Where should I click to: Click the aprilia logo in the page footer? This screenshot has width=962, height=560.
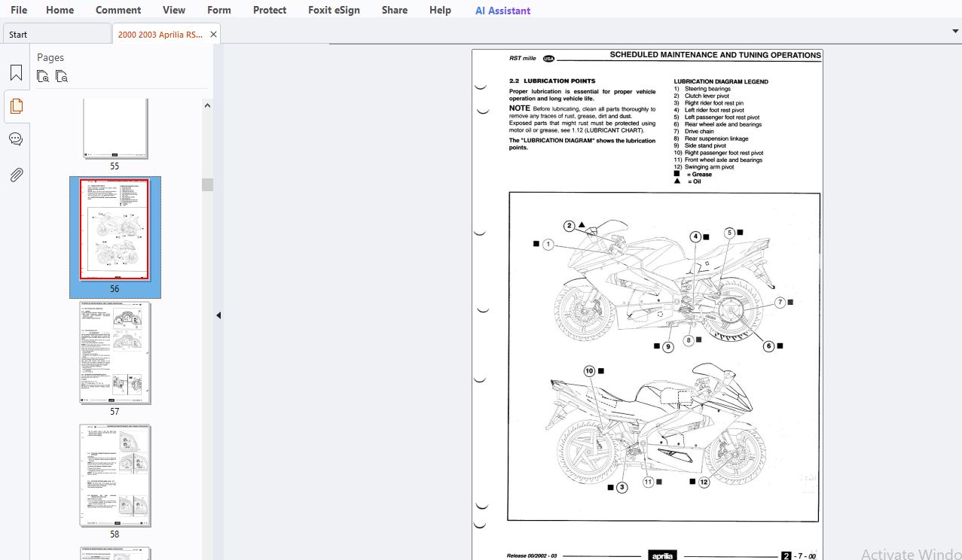(663, 555)
